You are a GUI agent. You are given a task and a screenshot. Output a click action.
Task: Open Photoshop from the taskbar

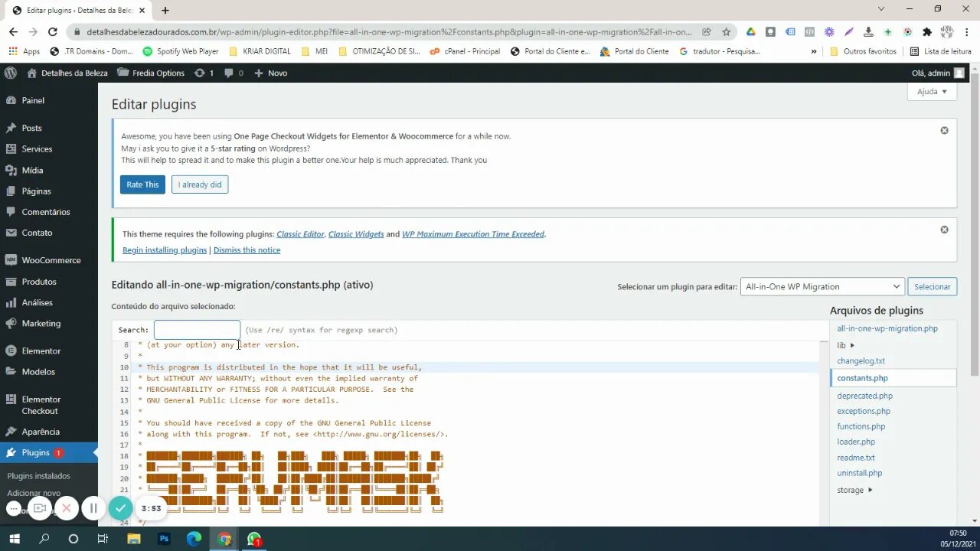tap(164, 539)
